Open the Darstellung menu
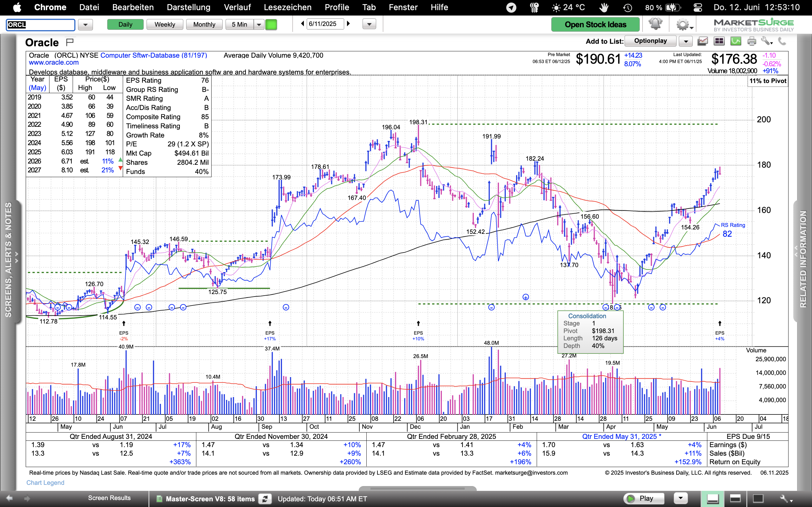Viewport: 812px width, 507px height. (188, 7)
